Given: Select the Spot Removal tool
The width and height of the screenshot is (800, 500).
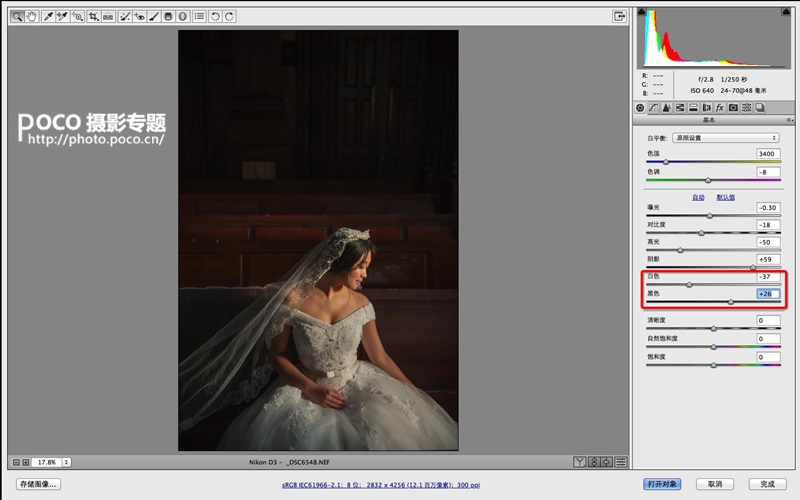Looking at the screenshot, I should (124, 16).
